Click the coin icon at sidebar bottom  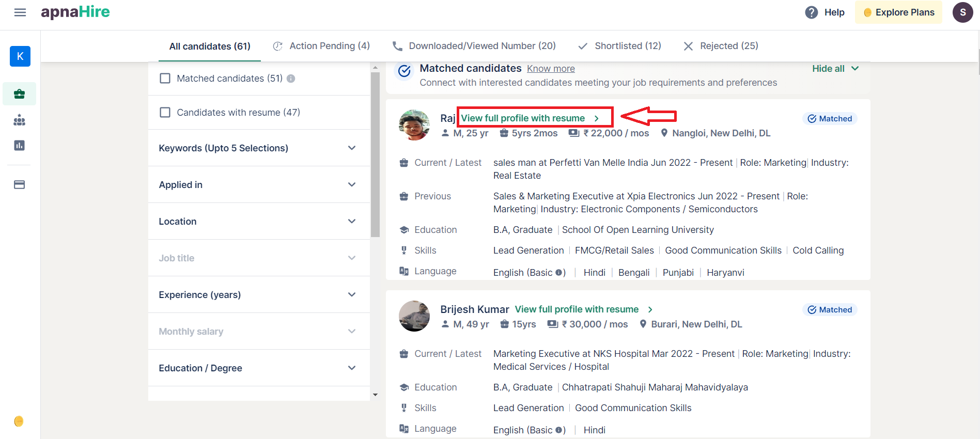point(19,421)
